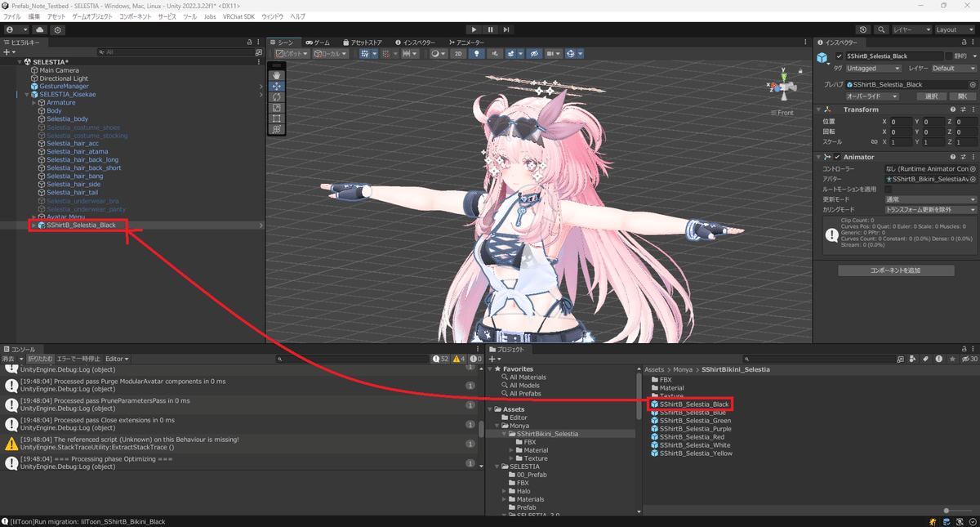Toggle scene audio mute icon
Viewport: 980px width, 527px height.
click(495, 52)
